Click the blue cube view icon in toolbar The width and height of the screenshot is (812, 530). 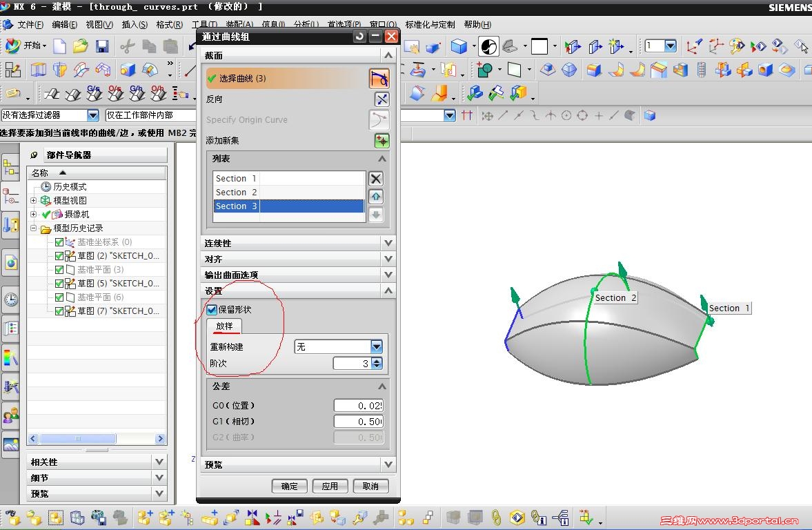[x=459, y=47]
